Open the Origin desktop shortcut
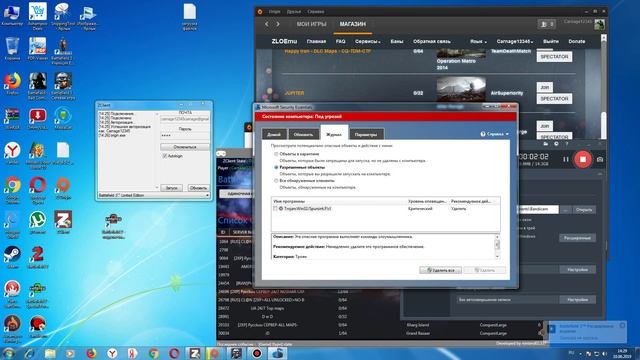Screen dimensions: 640x360 click(x=63, y=187)
